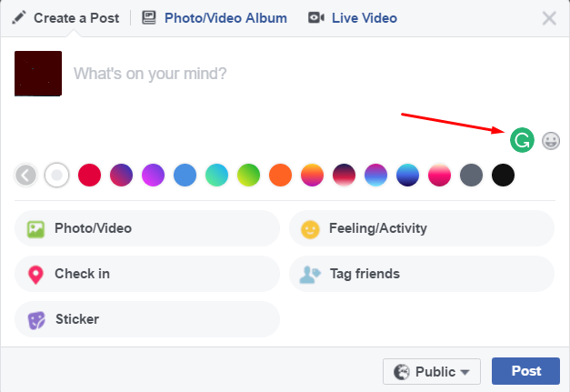Click the Tag friends people icon
Image resolution: width=570 pixels, height=392 pixels.
click(x=310, y=275)
